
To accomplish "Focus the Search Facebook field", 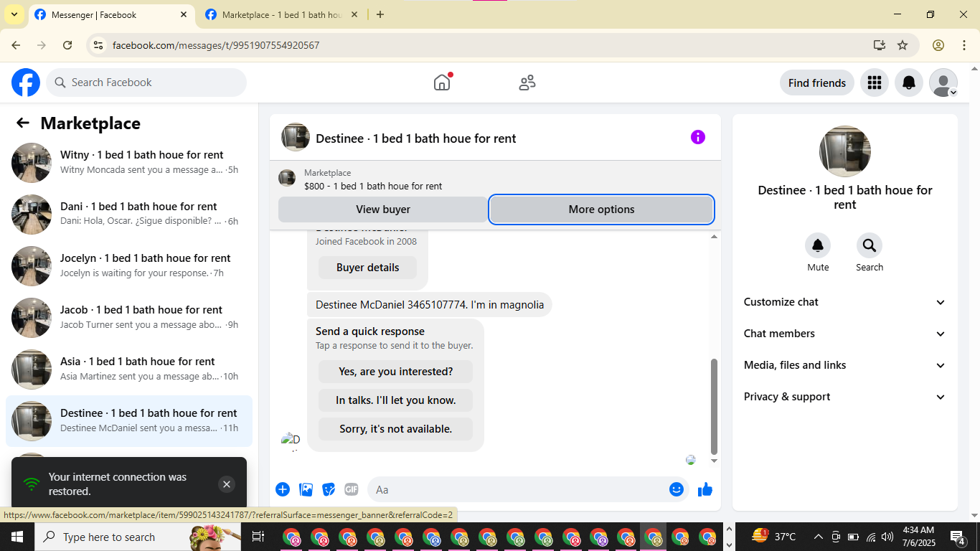I will pos(146,83).
